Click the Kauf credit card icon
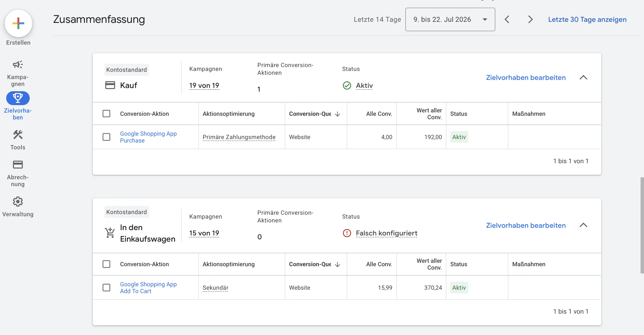Viewport: 644px width, 335px height. [x=110, y=85]
